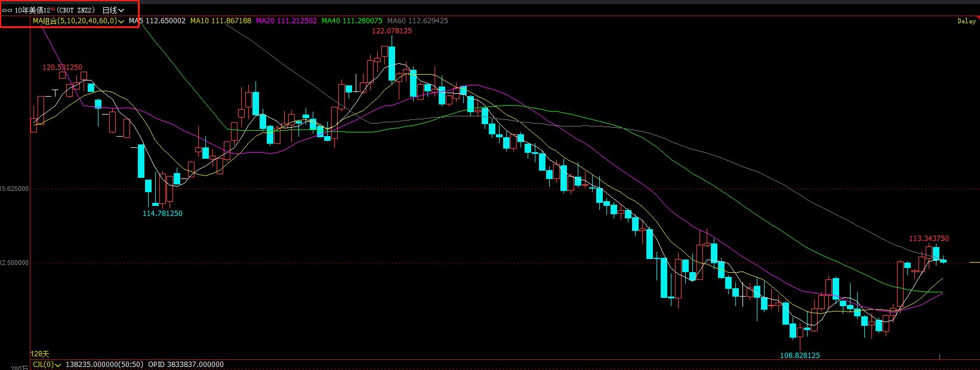This screenshot has height=370, width=980.
Task: Select the contract name 10年美债12 (CBOT ZNZ2)
Action: pos(55,10)
